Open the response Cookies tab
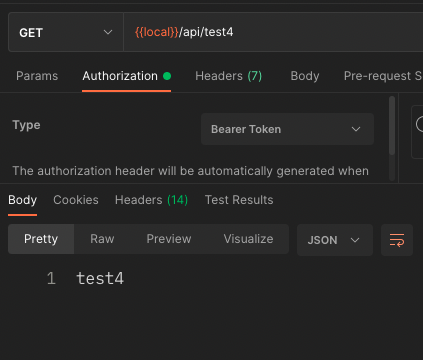Image resolution: width=423 pixels, height=360 pixels. point(76,200)
